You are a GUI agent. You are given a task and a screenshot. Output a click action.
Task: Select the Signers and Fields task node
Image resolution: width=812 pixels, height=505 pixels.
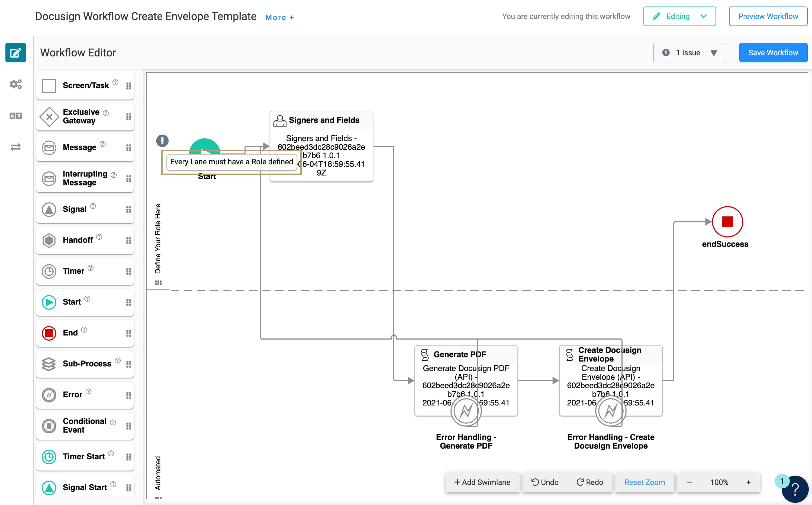click(321, 146)
